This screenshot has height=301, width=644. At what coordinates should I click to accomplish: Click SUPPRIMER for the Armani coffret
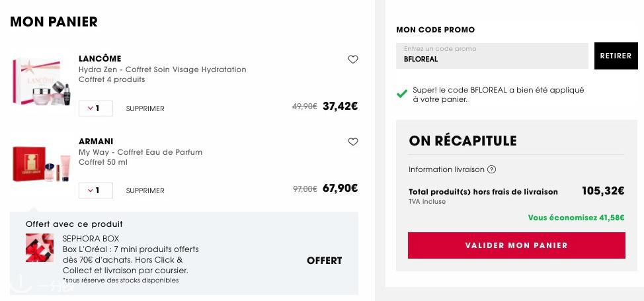point(145,191)
